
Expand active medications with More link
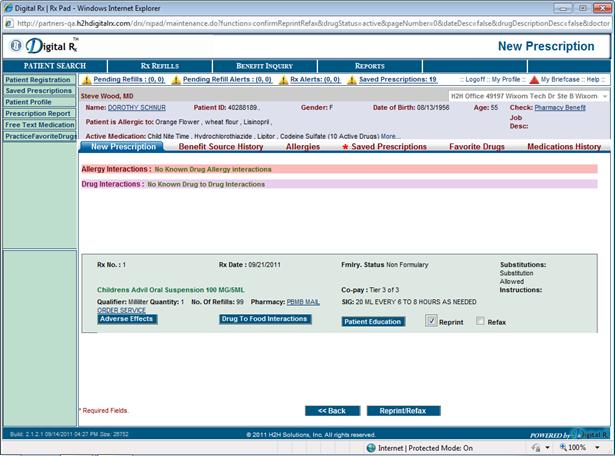[390, 136]
